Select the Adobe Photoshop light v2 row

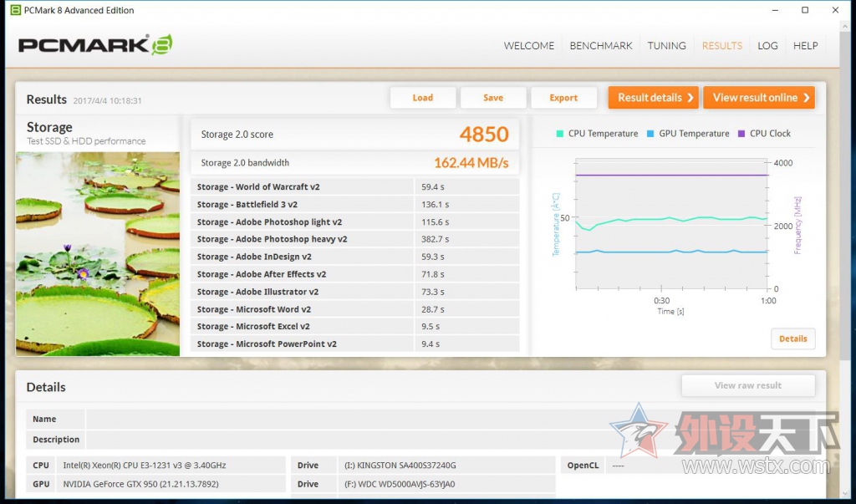click(x=354, y=221)
